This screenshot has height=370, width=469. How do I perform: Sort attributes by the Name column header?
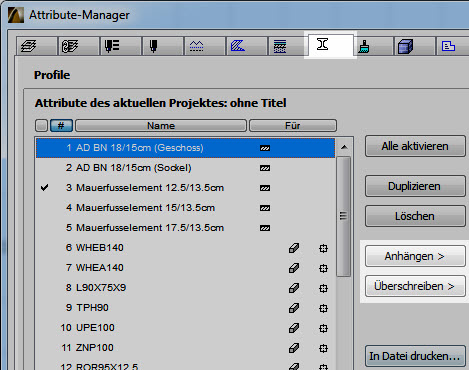pyautogui.click(x=161, y=126)
